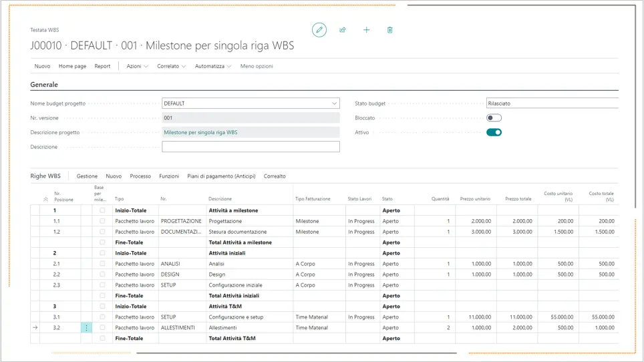Check Base per milestone for Stesura documentazione row
Image resolution: width=644 pixels, height=362 pixels.
tap(102, 232)
